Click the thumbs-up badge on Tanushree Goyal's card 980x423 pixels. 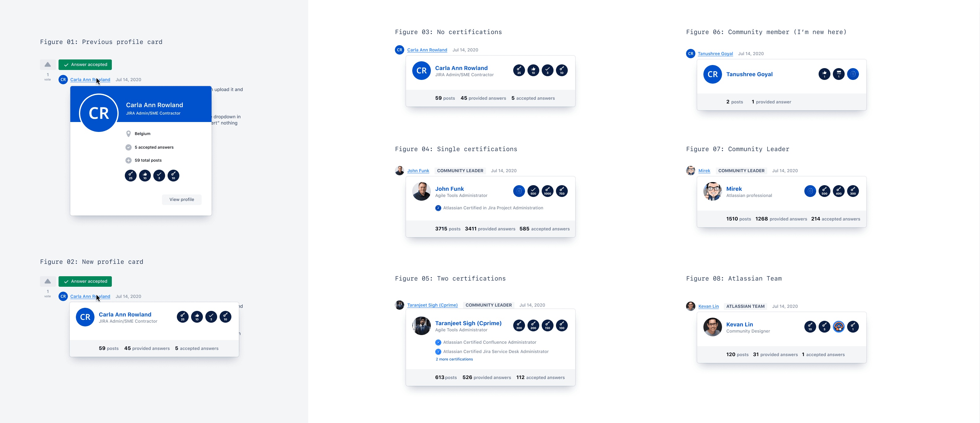click(x=825, y=74)
